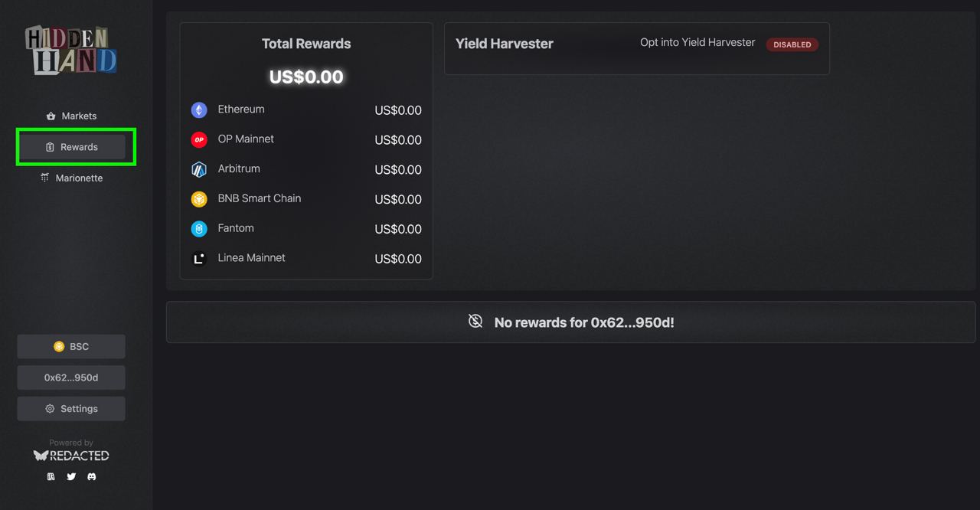Open the Marionette page
The height and width of the screenshot is (510, 980).
click(x=71, y=178)
